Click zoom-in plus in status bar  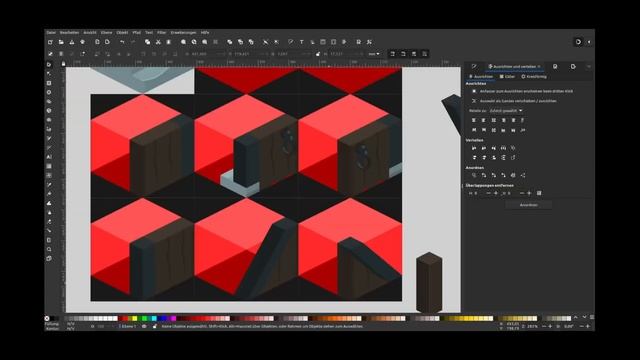click(x=551, y=326)
